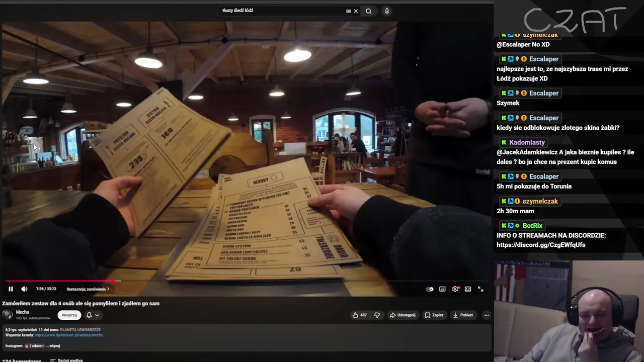Click Kadomiasty username in chat
Image resolution: width=644 pixels, height=362 pixels.
coord(527,142)
